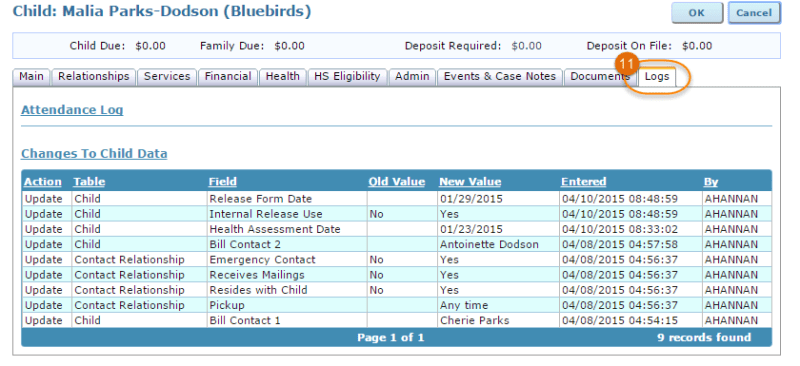Sort by the By column header
This screenshot has height=366, width=800.
(711, 182)
